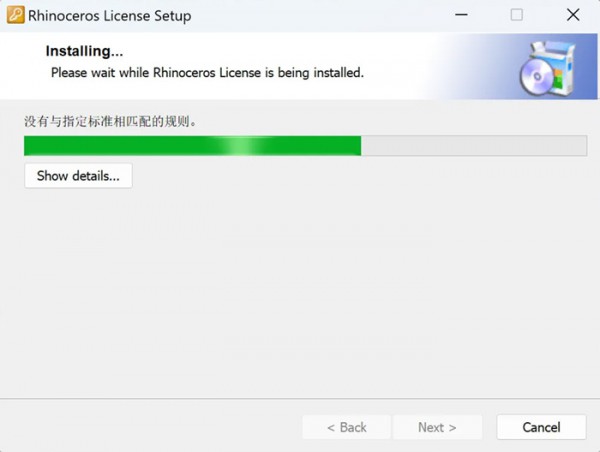Click the key icon in the title bar
Image resolution: width=600 pixels, height=452 pixels.
pos(15,15)
